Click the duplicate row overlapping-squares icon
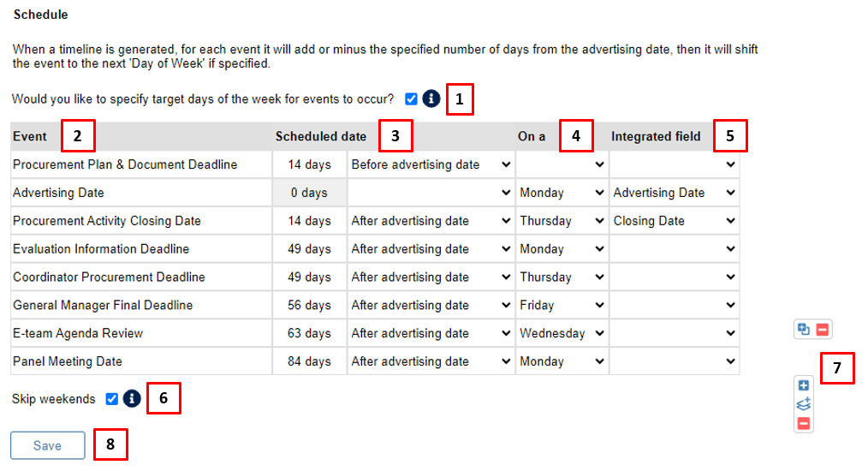 (x=803, y=330)
